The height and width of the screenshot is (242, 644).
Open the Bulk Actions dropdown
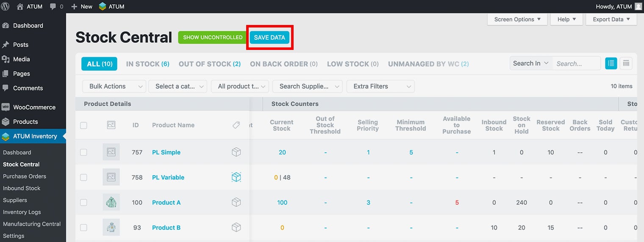[x=114, y=86]
